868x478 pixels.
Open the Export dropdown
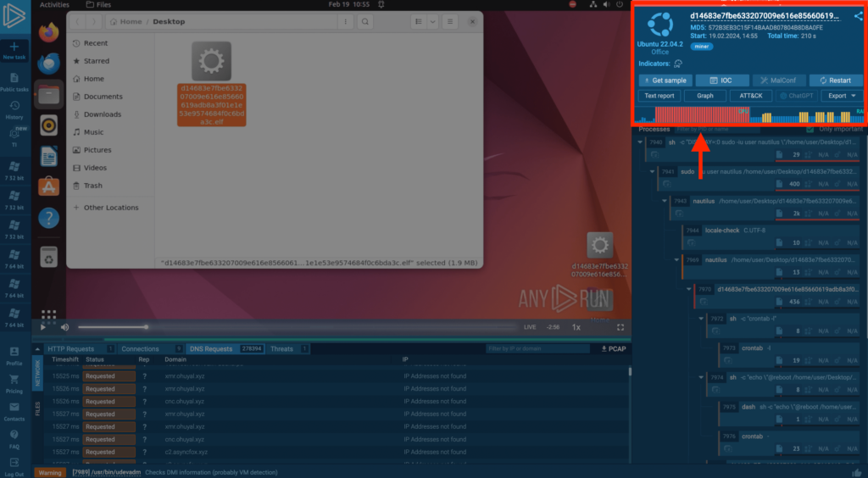click(x=842, y=96)
